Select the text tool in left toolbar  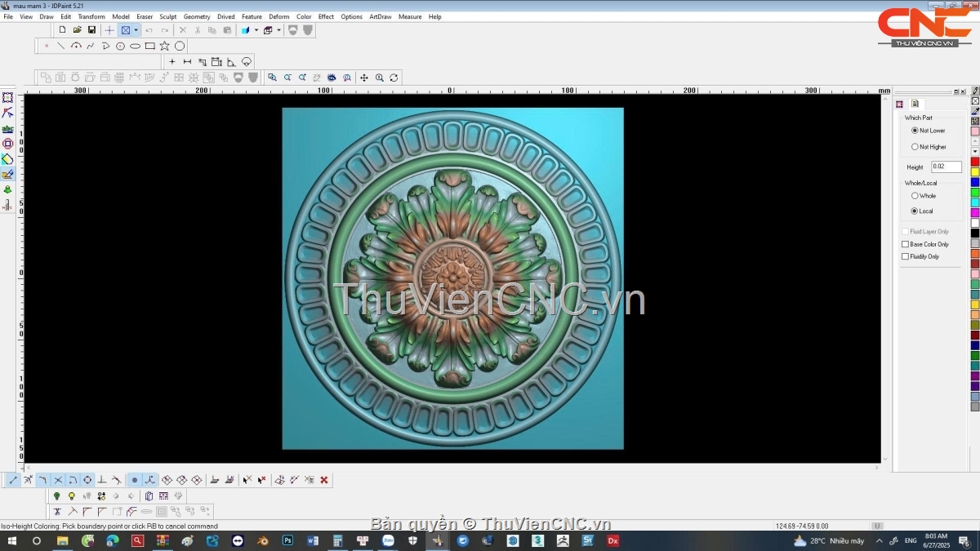pyautogui.click(x=7, y=129)
